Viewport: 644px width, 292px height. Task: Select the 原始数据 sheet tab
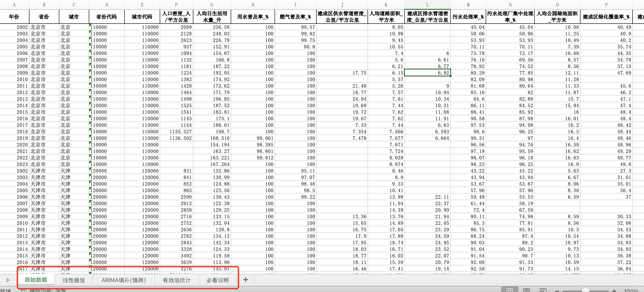[36, 280]
